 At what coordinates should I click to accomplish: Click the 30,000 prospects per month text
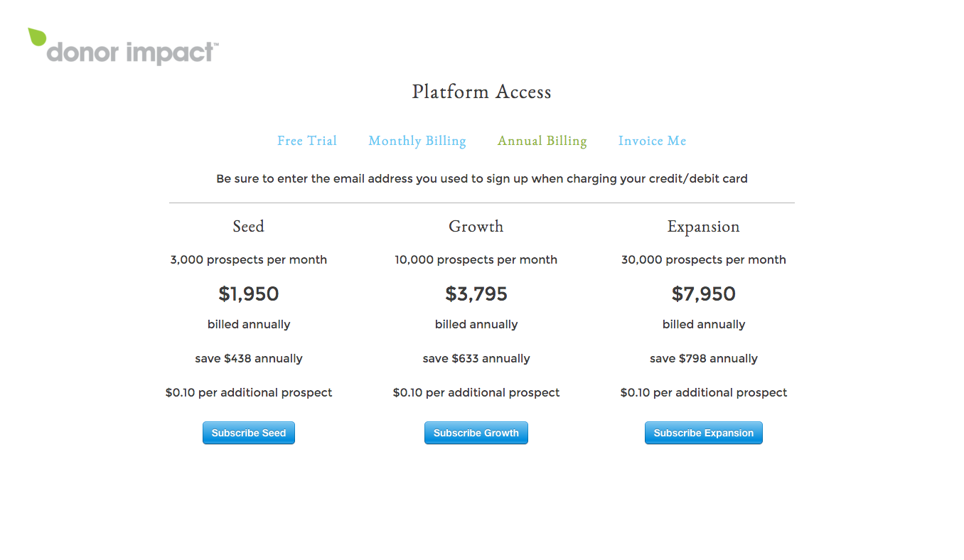(x=704, y=260)
